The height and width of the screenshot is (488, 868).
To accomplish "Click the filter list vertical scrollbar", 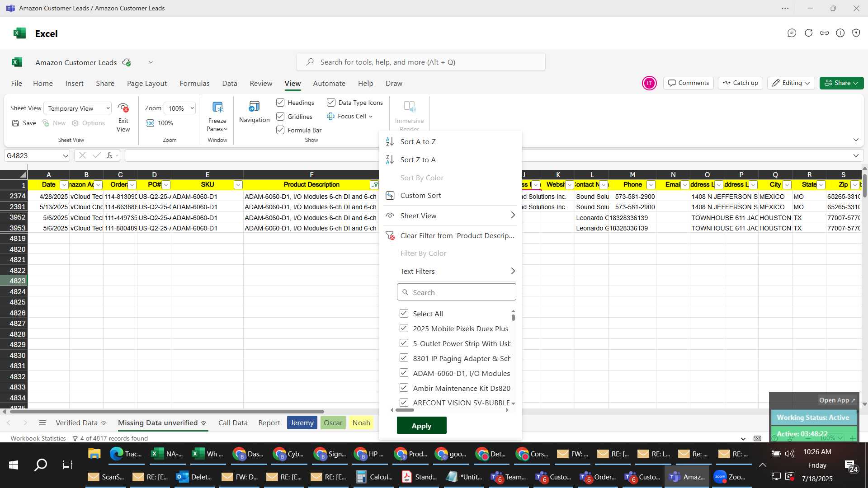I will tap(513, 317).
